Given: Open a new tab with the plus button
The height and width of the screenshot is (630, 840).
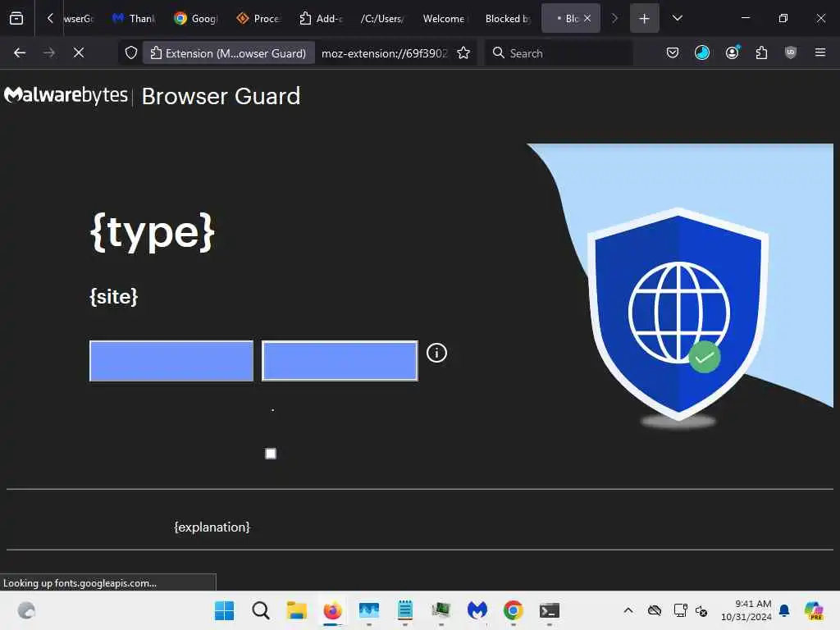Looking at the screenshot, I should (644, 18).
